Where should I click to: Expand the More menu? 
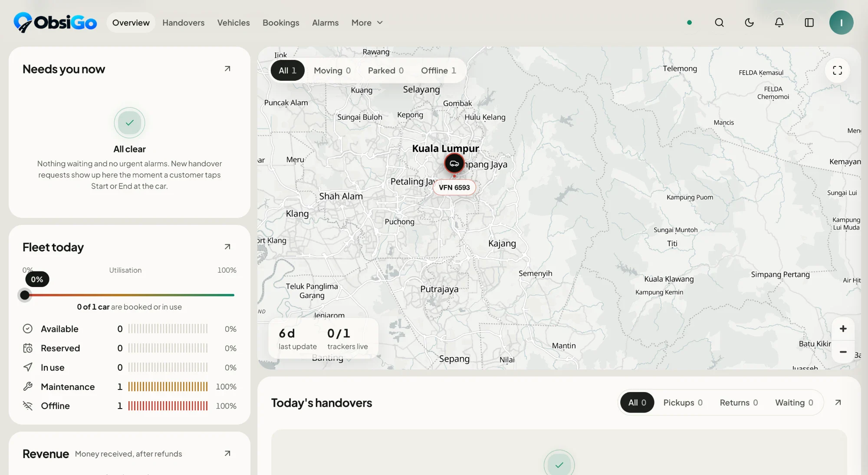pos(367,23)
